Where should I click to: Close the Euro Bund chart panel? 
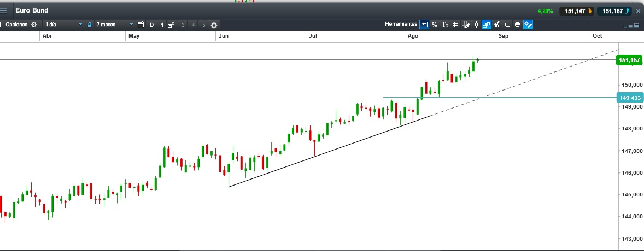pos(638,11)
